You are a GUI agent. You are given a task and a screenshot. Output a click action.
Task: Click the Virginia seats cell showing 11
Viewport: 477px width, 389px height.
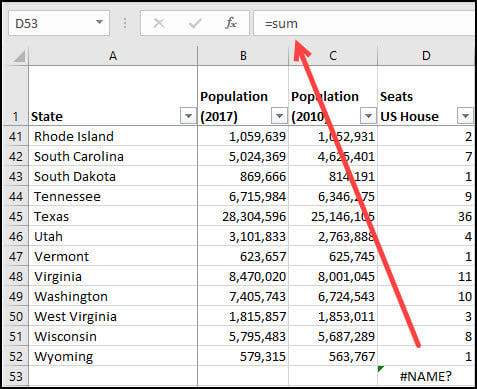pos(426,276)
